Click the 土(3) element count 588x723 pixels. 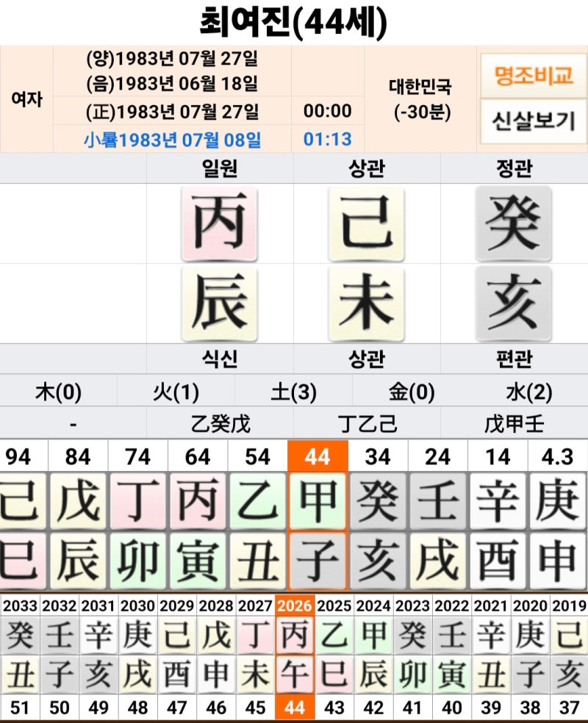[294, 392]
